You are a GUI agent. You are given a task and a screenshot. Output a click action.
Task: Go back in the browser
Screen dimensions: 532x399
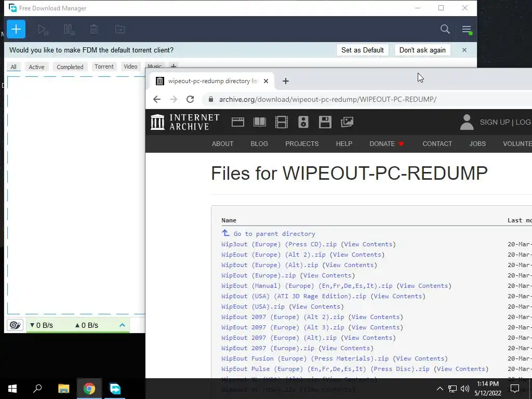157,99
